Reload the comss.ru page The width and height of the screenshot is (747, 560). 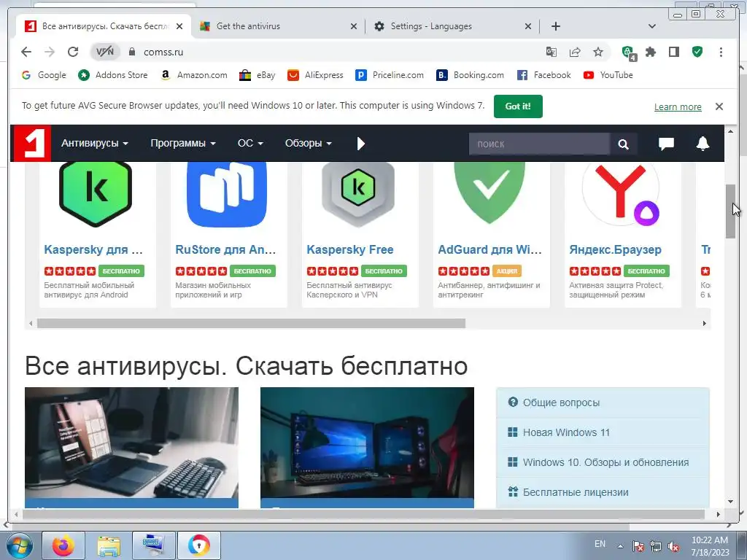[72, 52]
